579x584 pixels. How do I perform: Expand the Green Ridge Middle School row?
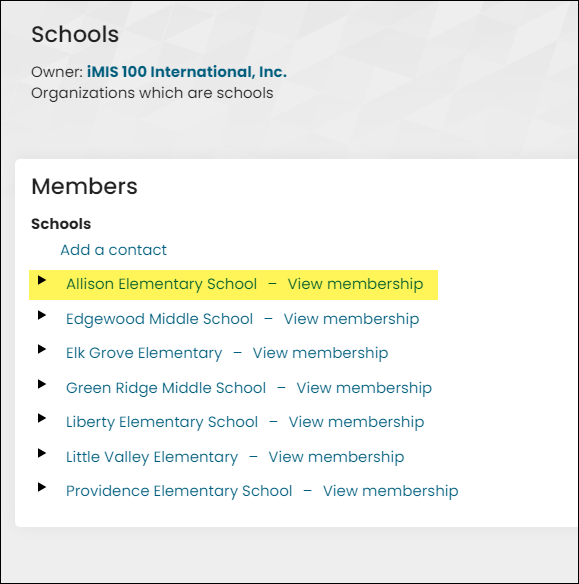coord(42,384)
